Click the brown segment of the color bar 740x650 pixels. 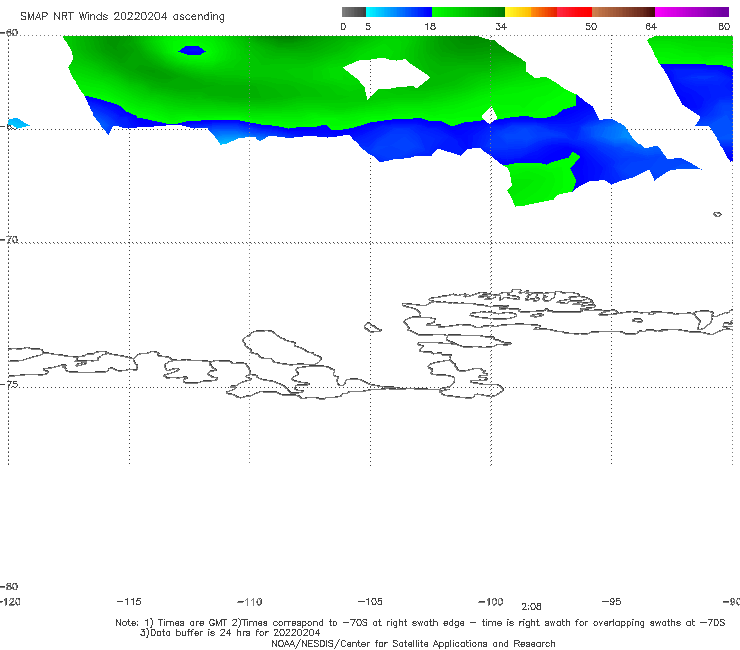click(623, 12)
